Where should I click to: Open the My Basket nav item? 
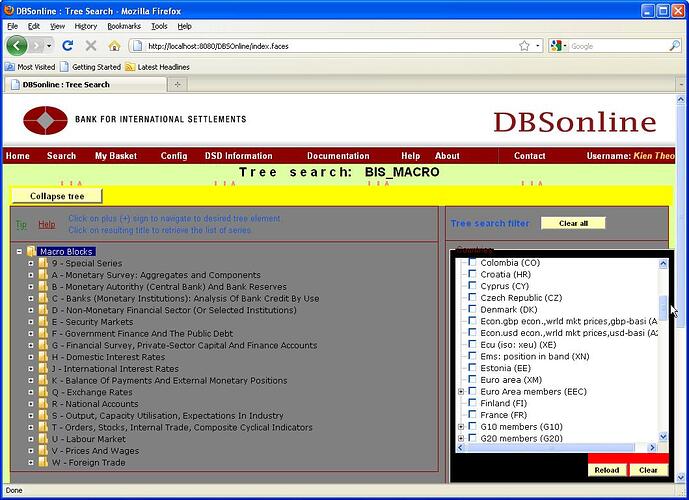pos(116,156)
